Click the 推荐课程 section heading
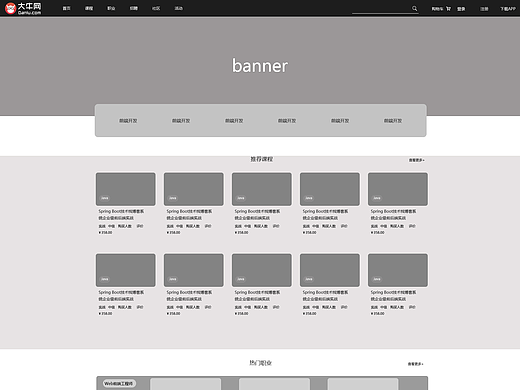 (262, 159)
